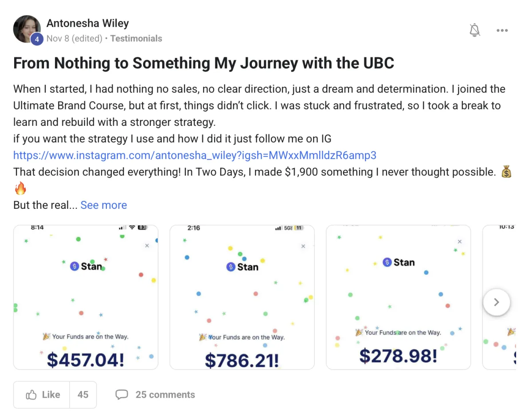The width and height of the screenshot is (532, 419).
Task: Open the Testimonials category link
Action: [136, 39]
